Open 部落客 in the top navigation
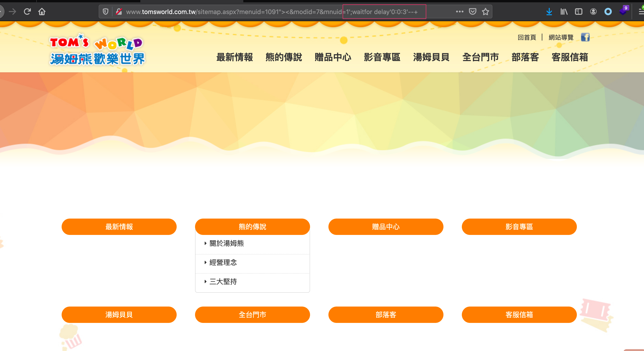This screenshot has width=644, height=351. (525, 57)
